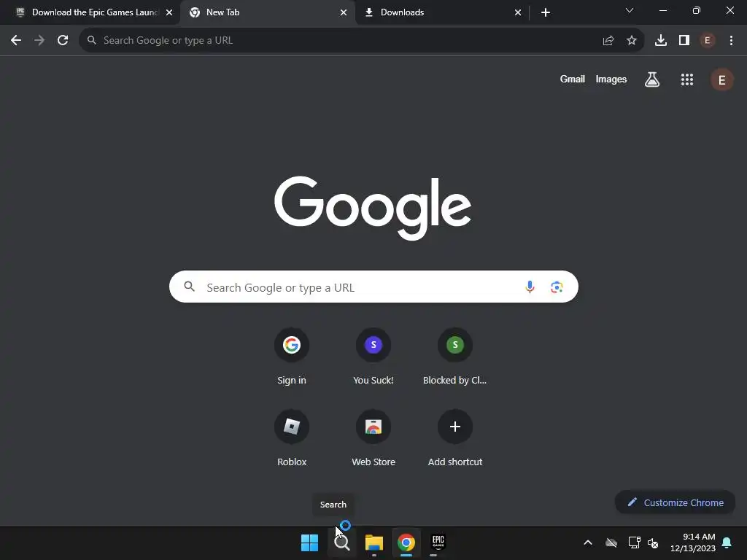Bookmark this tab with the star icon
This screenshot has height=560, width=747.
(x=632, y=41)
